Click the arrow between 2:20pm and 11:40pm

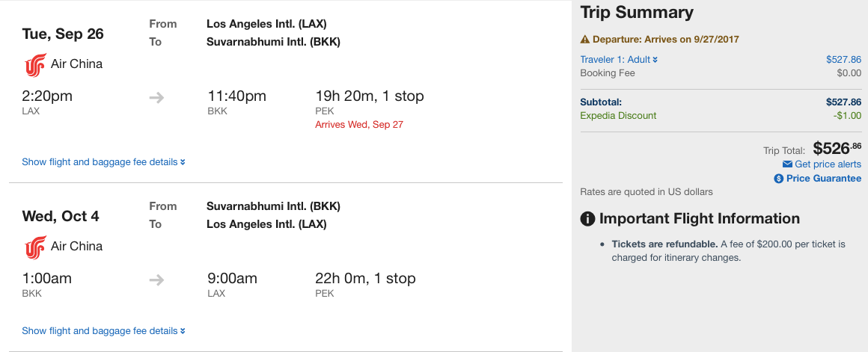click(x=156, y=97)
